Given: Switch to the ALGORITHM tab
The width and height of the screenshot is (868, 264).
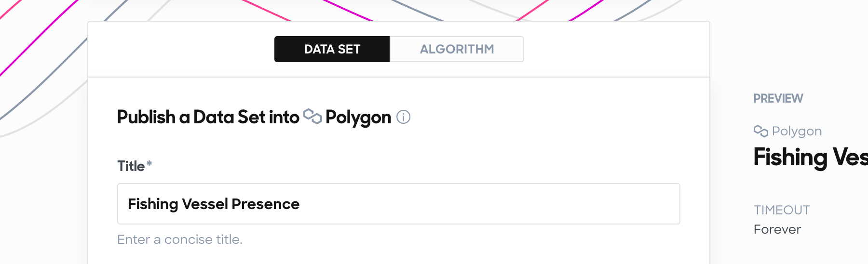Looking at the screenshot, I should coord(457,49).
